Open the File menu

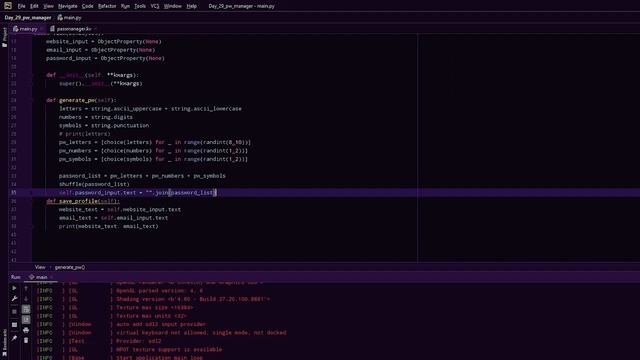pyautogui.click(x=21, y=6)
